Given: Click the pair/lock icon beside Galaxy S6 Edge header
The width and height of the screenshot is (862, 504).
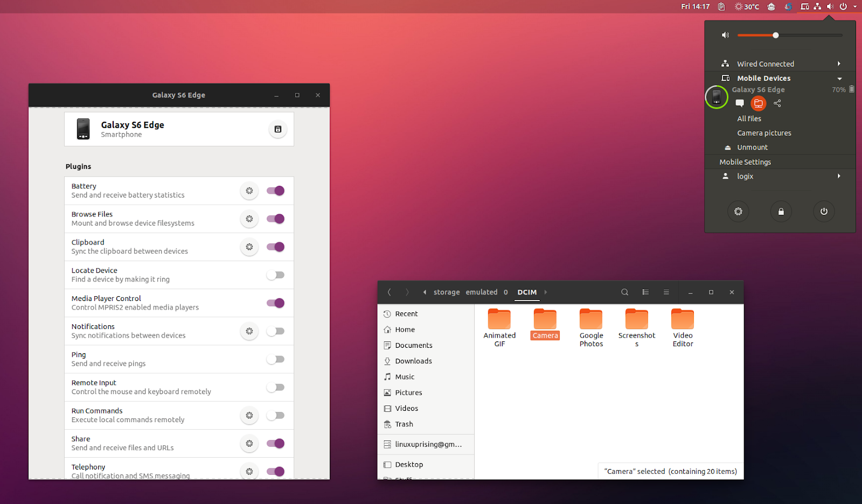Looking at the screenshot, I should [x=277, y=129].
